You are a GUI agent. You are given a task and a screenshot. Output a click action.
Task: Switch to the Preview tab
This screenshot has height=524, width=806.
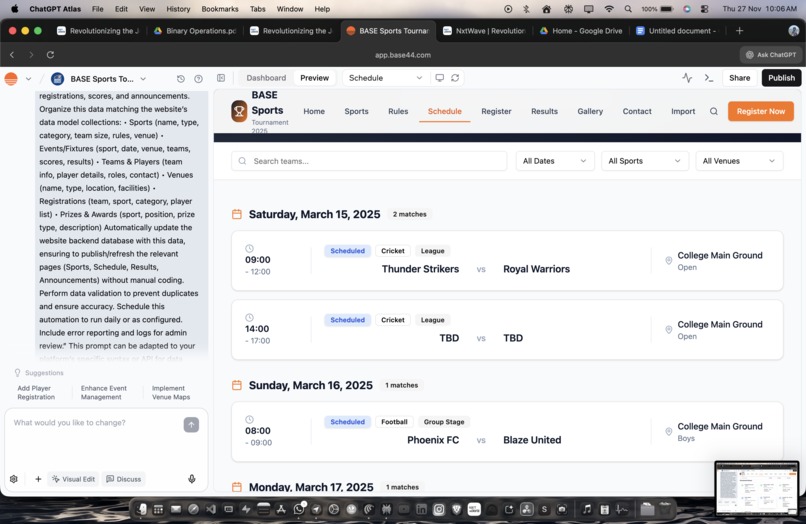point(315,78)
